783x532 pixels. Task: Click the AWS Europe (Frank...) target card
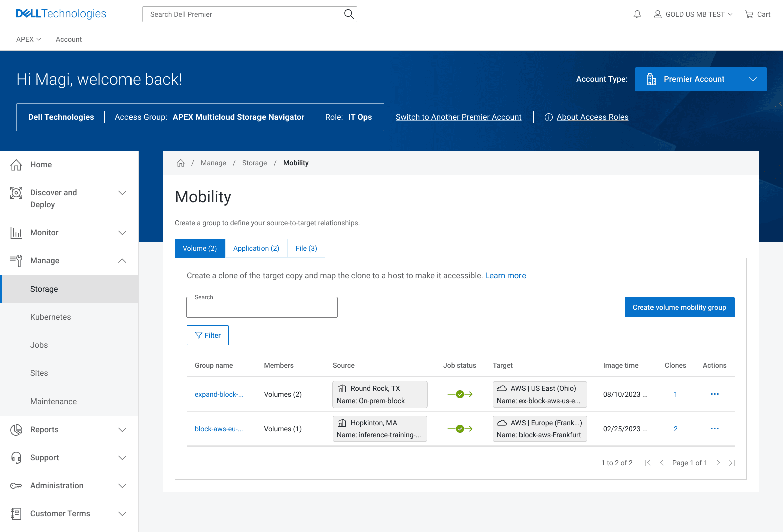540,429
